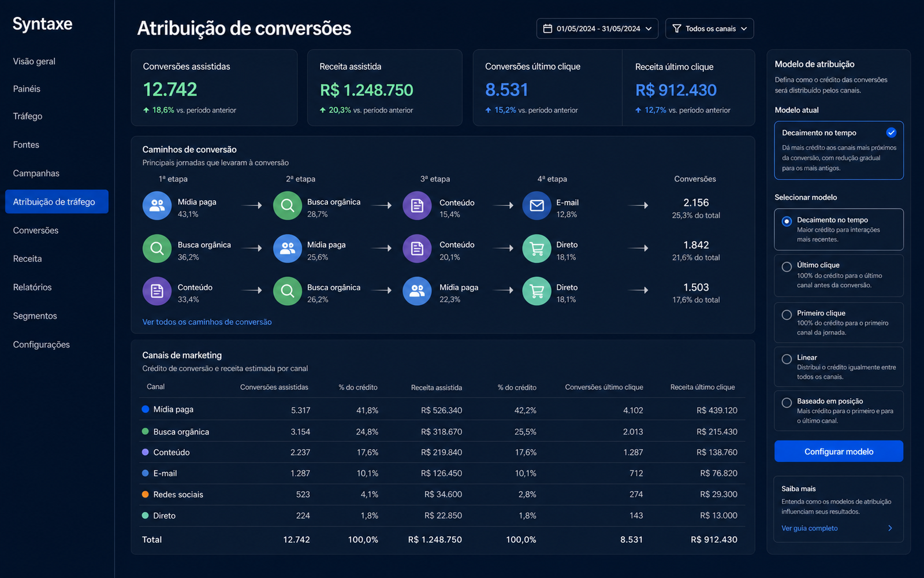Click Redes sociais orange color dot

click(x=146, y=494)
